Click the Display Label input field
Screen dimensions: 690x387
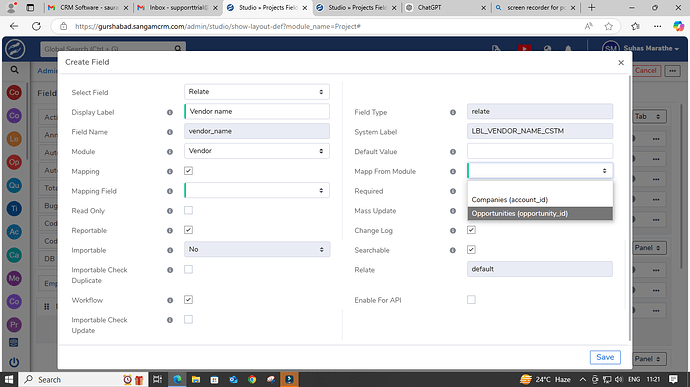257,111
